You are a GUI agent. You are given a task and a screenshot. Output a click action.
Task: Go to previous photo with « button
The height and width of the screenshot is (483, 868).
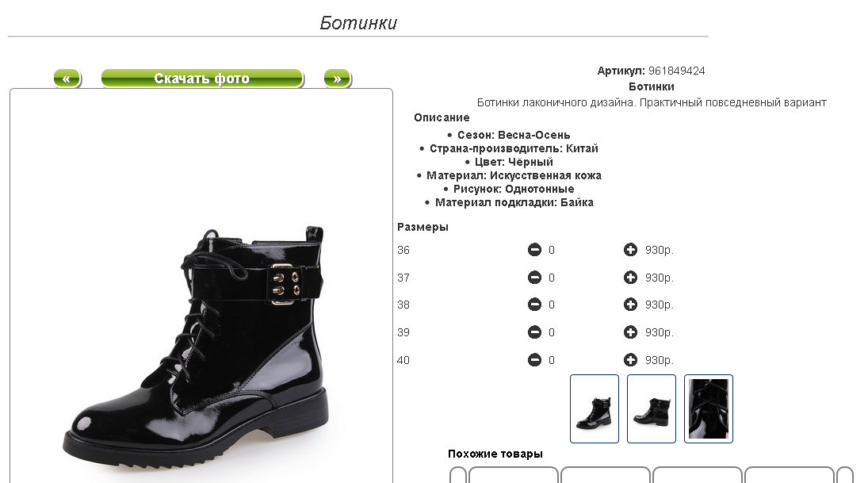(x=67, y=79)
